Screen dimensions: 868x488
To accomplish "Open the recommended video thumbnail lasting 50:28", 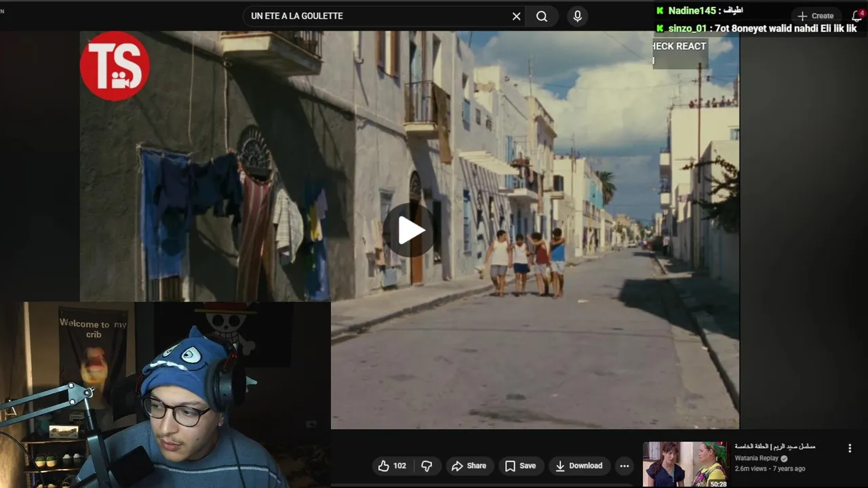I will [x=685, y=464].
